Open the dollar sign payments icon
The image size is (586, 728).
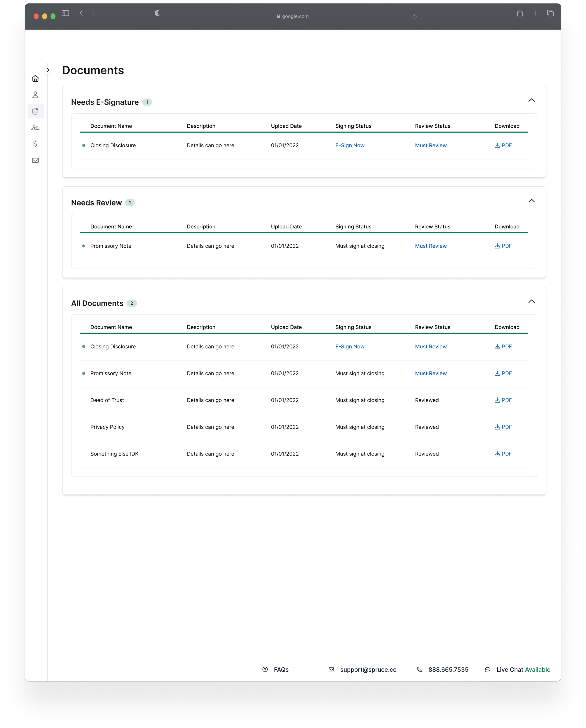pyautogui.click(x=35, y=144)
